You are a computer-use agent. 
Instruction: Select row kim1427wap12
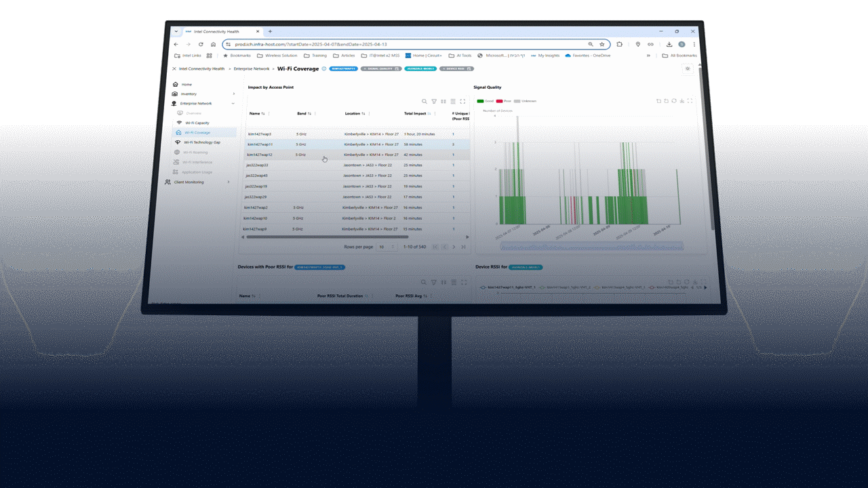coord(356,155)
